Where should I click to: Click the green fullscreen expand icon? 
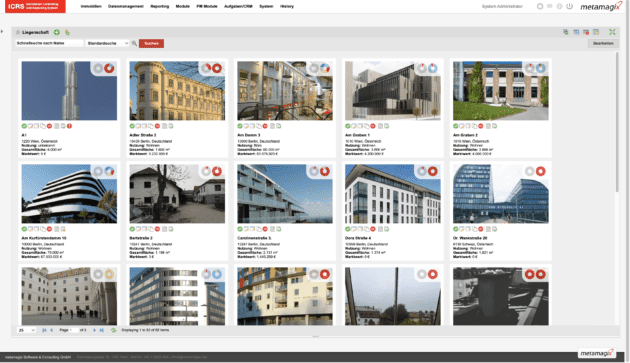click(612, 32)
